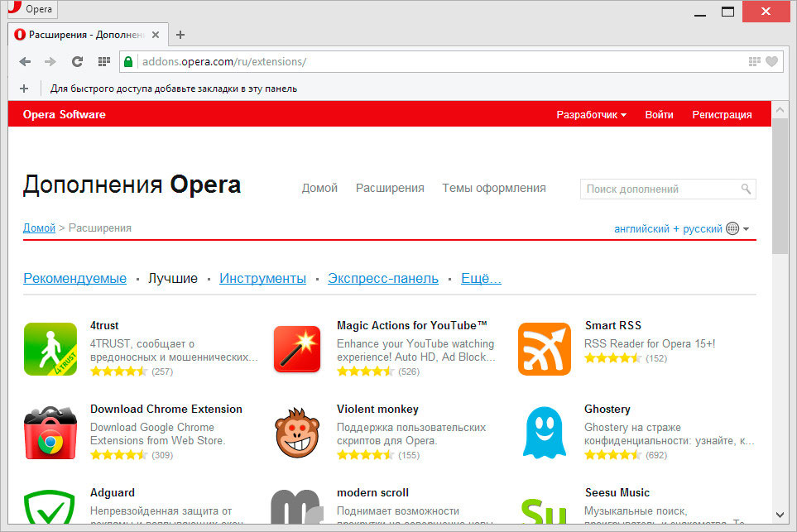
Task: Select the Экспресс-панель category tab
Action: tap(382, 279)
